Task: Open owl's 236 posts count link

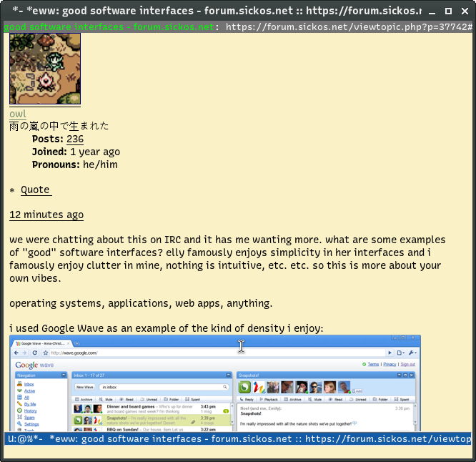Action: coord(75,139)
